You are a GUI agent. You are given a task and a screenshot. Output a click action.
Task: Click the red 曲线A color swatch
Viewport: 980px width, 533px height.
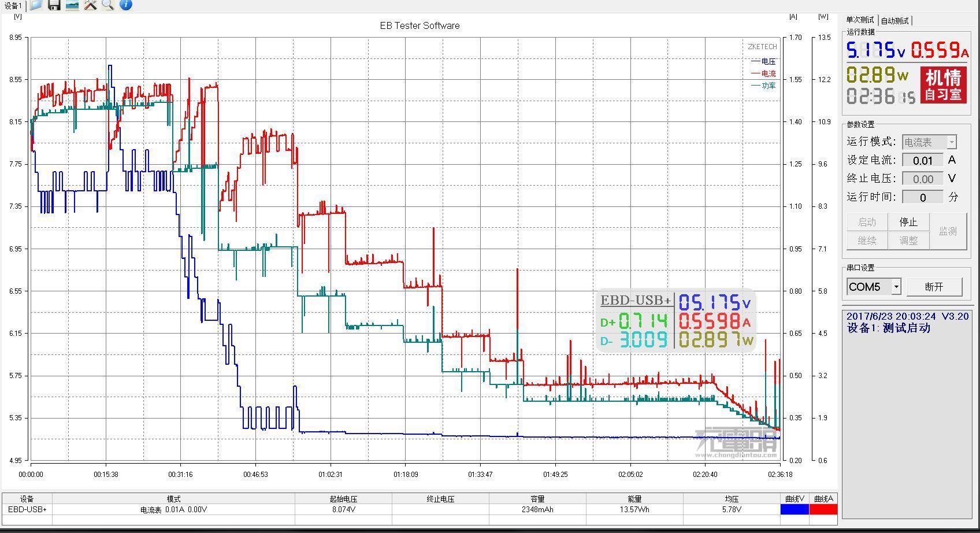[x=823, y=509]
